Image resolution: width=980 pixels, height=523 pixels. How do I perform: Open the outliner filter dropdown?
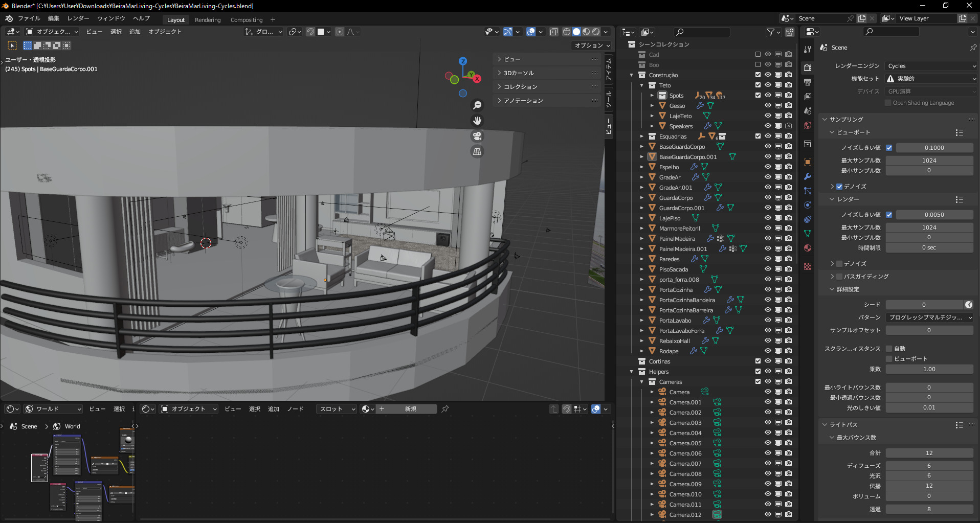[773, 32]
